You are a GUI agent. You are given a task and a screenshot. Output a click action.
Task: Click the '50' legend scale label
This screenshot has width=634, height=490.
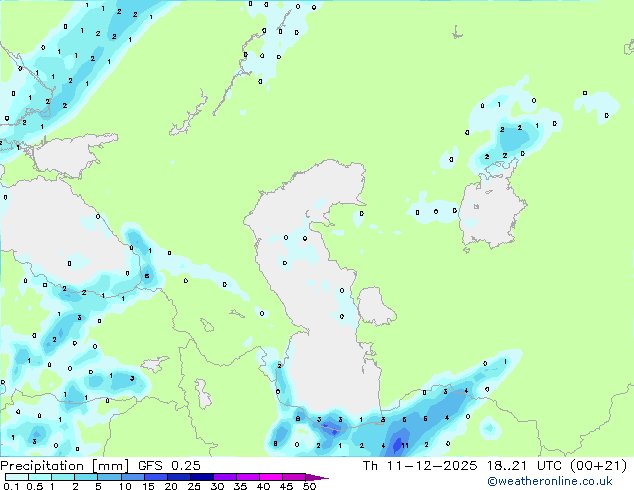tap(309, 486)
